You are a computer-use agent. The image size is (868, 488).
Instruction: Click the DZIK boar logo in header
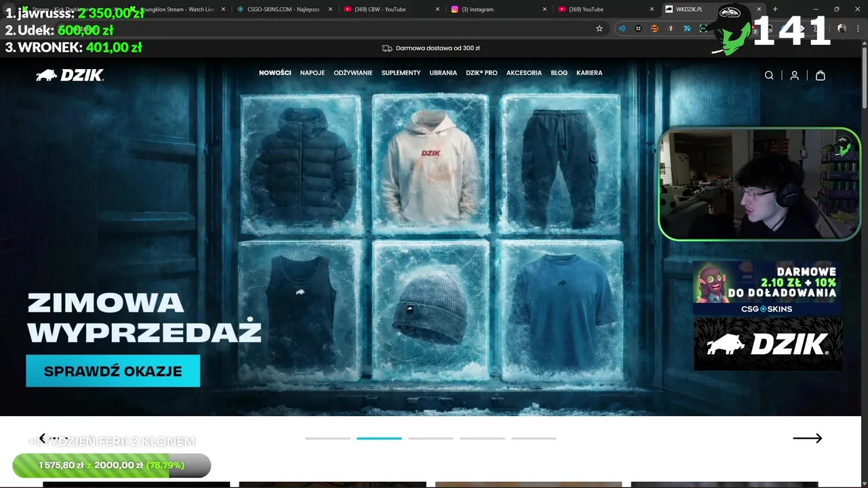pos(70,75)
